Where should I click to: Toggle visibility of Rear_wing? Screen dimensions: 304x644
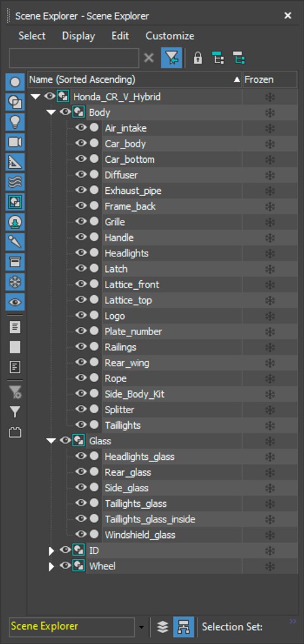[x=81, y=363]
